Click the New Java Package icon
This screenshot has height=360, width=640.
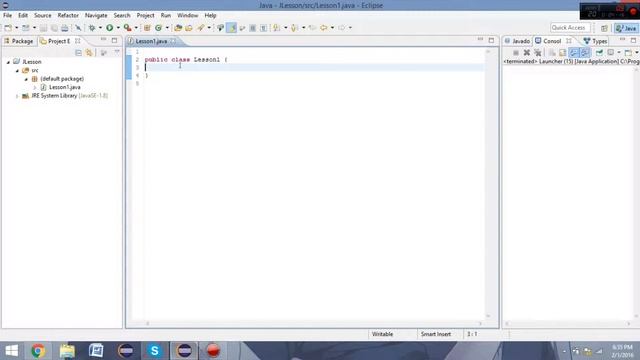tap(147, 28)
